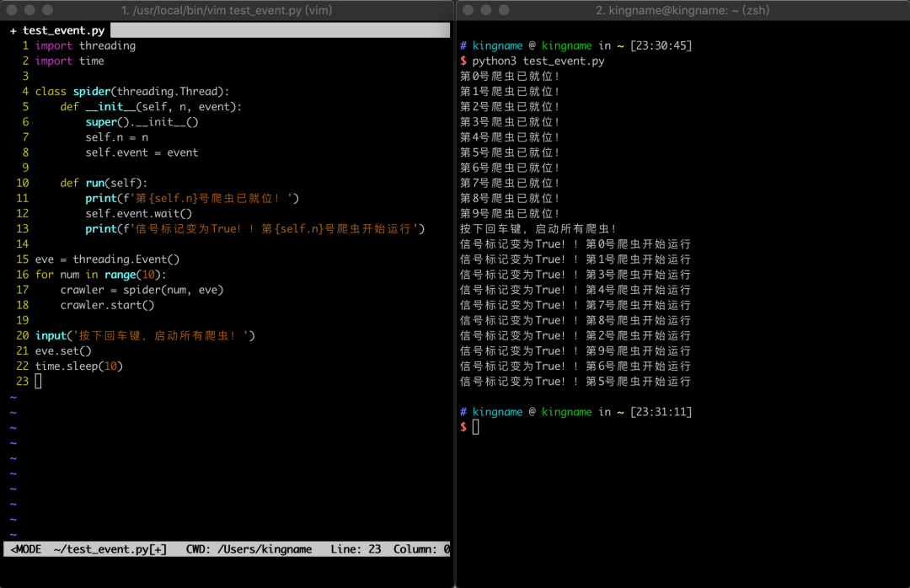Click the vim cursor on line 23
The width and height of the screenshot is (910, 588).
coord(38,382)
